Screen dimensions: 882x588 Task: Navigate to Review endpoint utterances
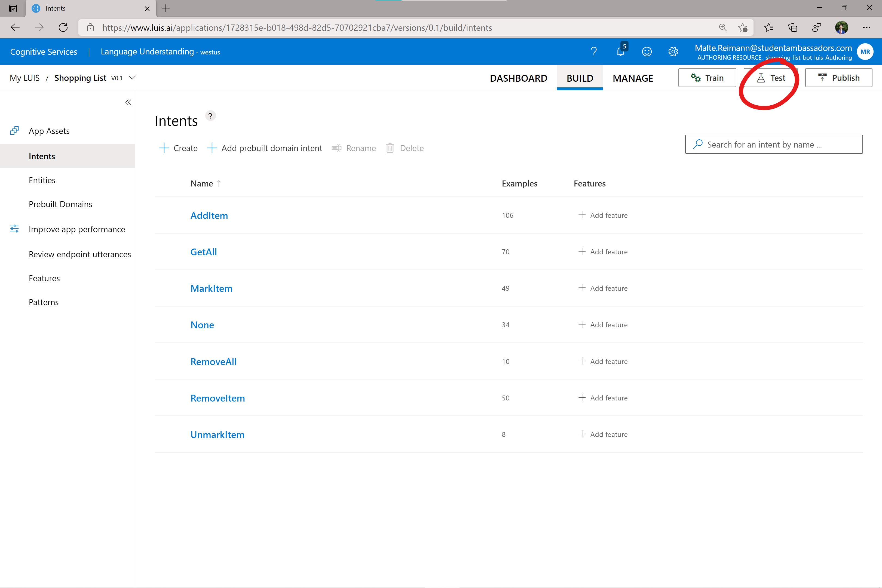[x=79, y=254]
